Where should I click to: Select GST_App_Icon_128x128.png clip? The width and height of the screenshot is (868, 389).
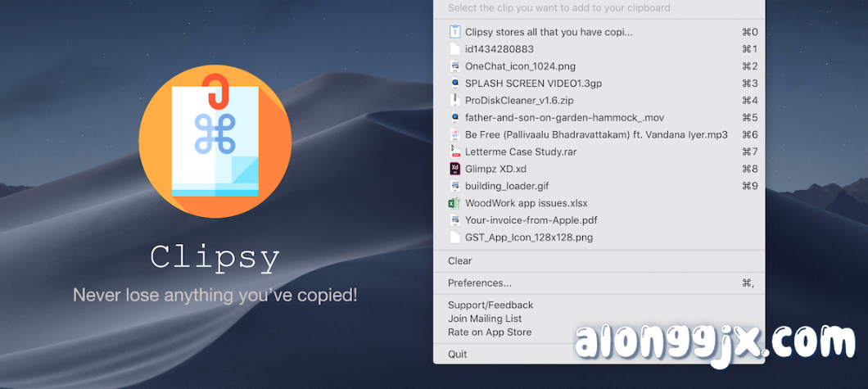(599, 237)
